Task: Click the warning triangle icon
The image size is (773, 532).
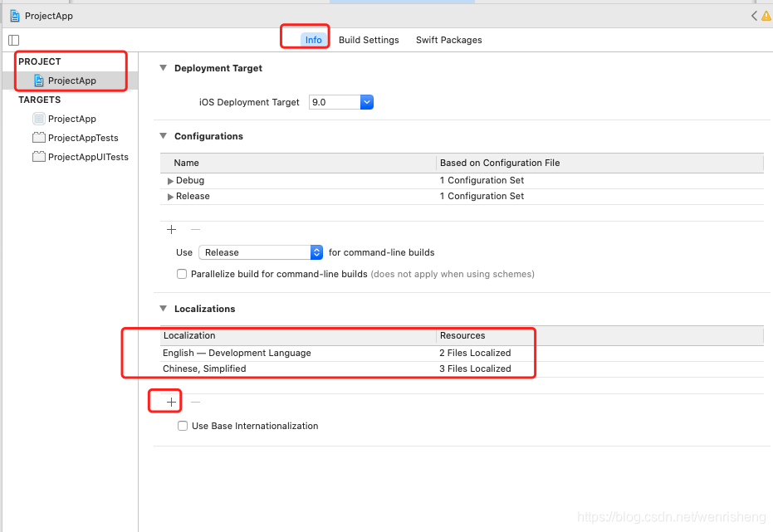Action: (766, 16)
